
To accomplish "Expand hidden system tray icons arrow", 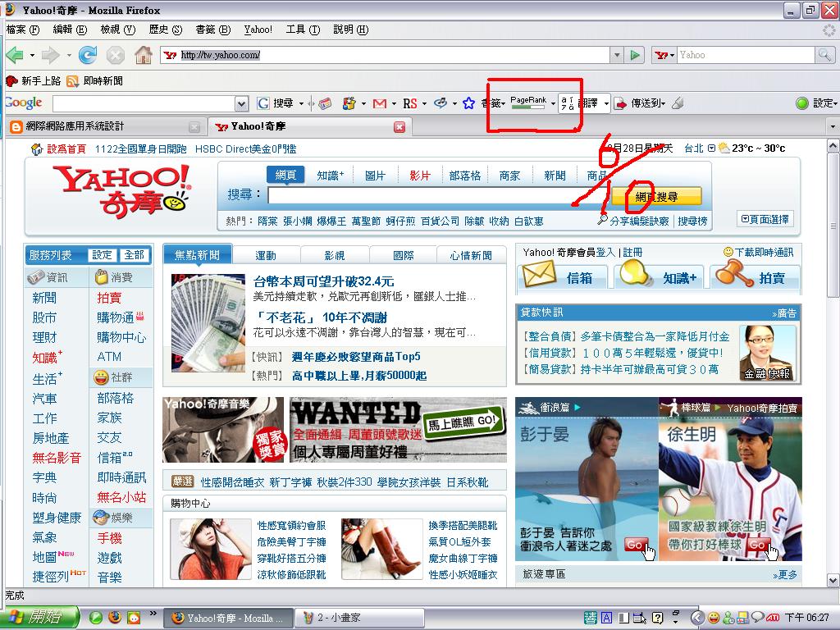I will tap(696, 618).
